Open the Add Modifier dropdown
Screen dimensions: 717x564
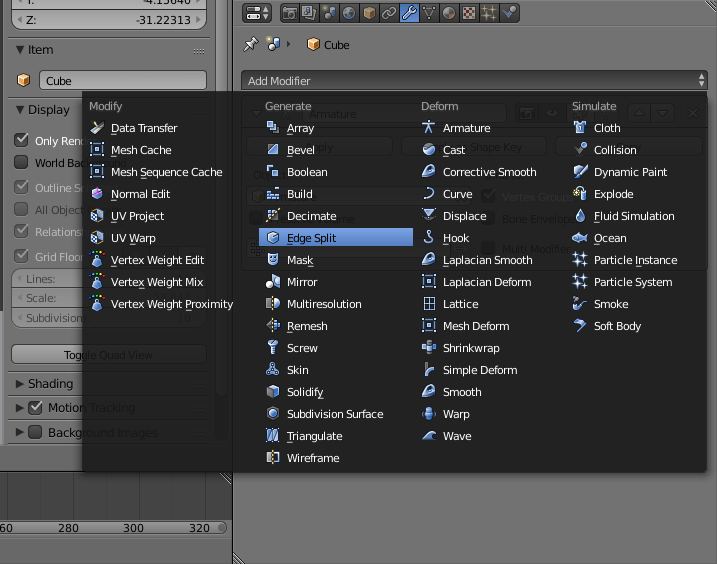(x=474, y=81)
